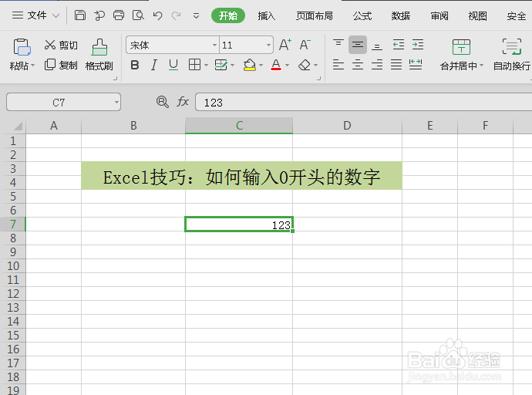Redo the last action
532x395 pixels.
176,15
